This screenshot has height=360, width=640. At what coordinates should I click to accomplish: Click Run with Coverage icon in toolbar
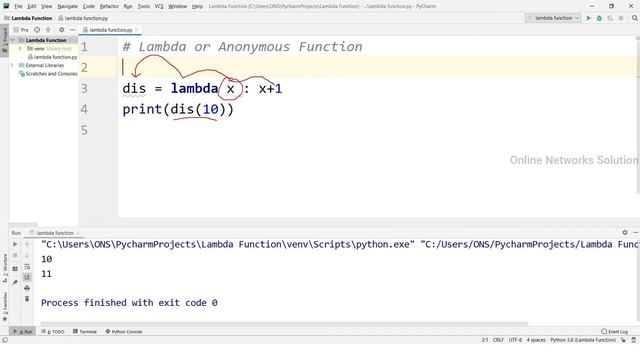pyautogui.click(x=610, y=18)
